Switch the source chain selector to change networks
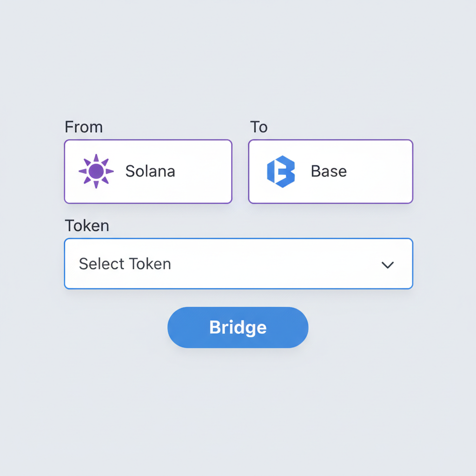The height and width of the screenshot is (476, 476). [148, 171]
